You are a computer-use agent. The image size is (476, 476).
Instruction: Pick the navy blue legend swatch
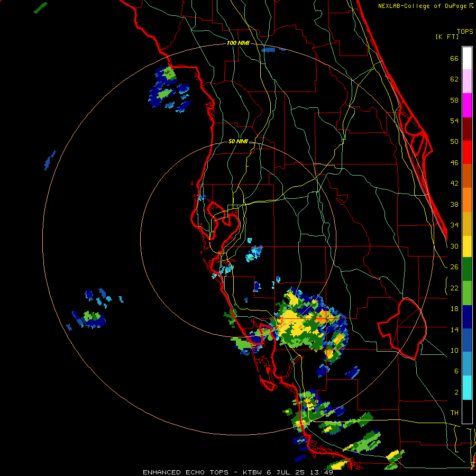click(x=467, y=317)
